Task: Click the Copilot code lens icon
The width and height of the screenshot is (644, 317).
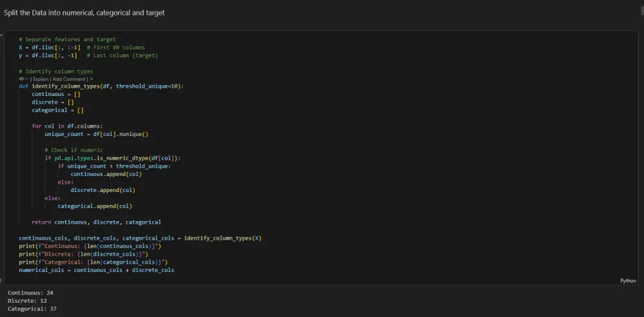Action: [23, 79]
